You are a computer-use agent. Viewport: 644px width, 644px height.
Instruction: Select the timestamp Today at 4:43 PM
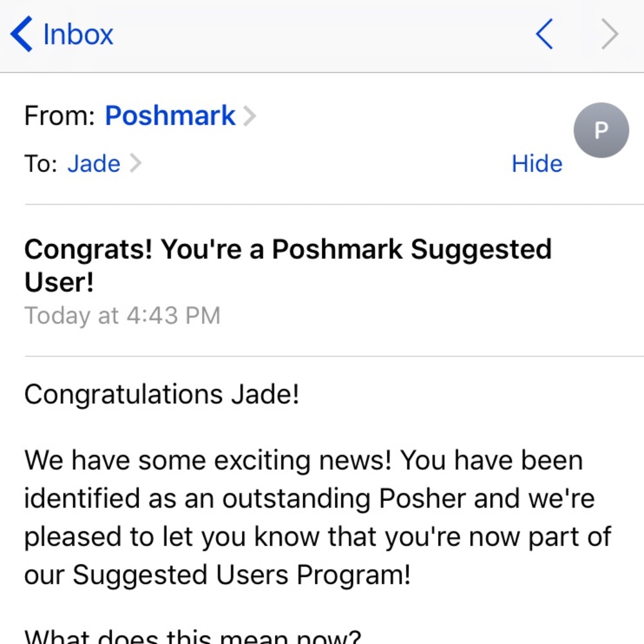pyautogui.click(x=122, y=316)
